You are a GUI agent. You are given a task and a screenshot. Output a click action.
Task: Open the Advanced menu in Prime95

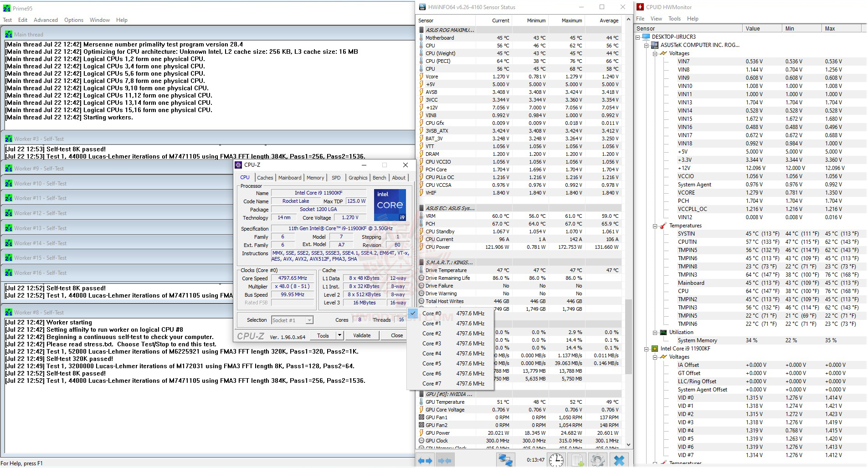46,20
